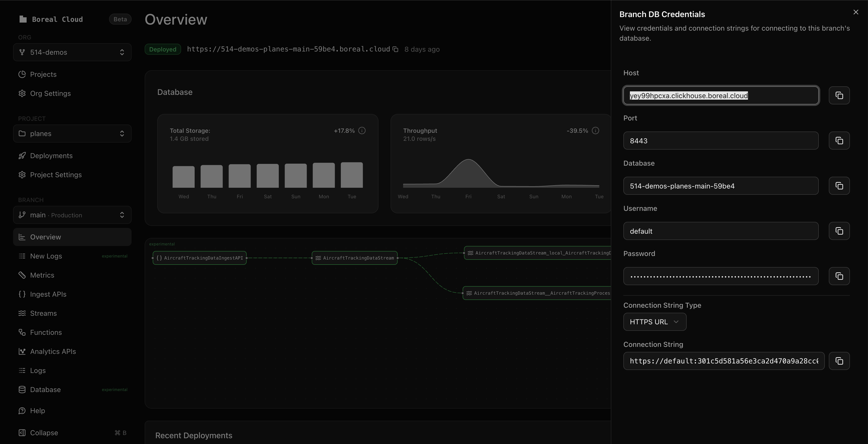The image size is (868, 444).
Task: Expand the planes project selector
Action: pyautogui.click(x=72, y=134)
